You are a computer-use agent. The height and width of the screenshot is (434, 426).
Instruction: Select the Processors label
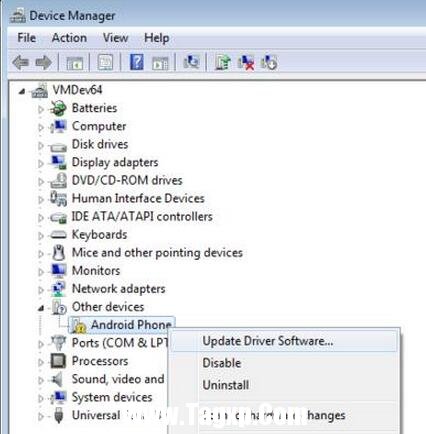[x=100, y=361]
